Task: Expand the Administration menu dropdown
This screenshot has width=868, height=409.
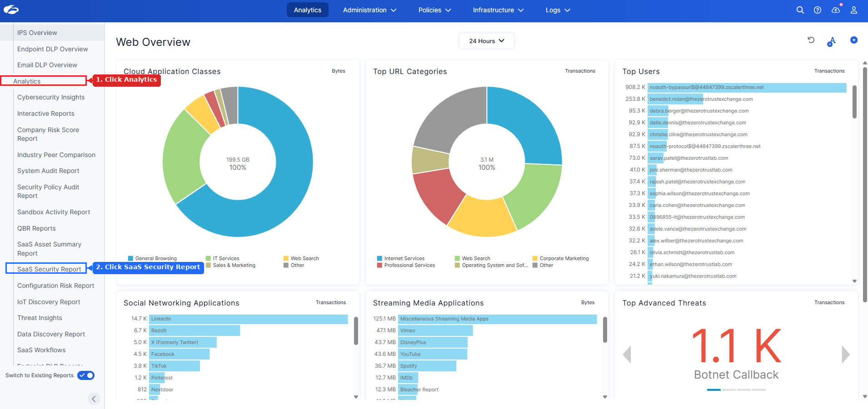Action: (x=369, y=10)
